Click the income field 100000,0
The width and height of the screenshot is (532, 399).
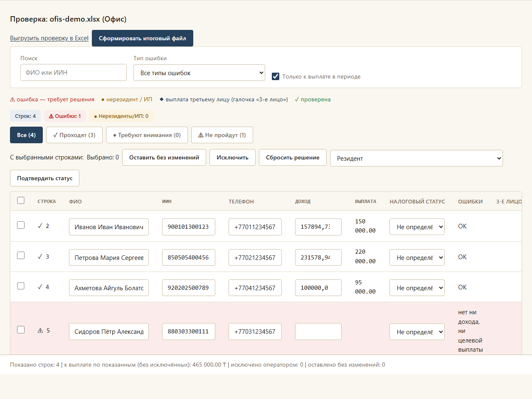318,288
